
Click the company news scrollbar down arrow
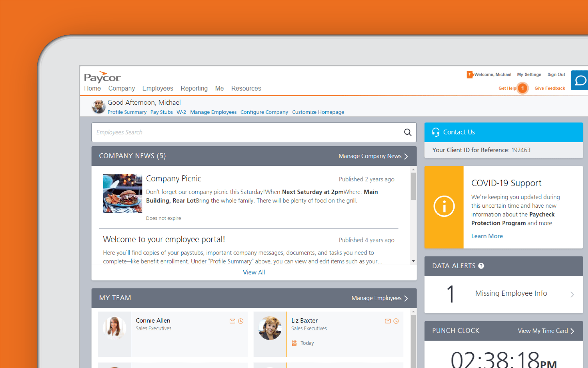pyautogui.click(x=413, y=261)
